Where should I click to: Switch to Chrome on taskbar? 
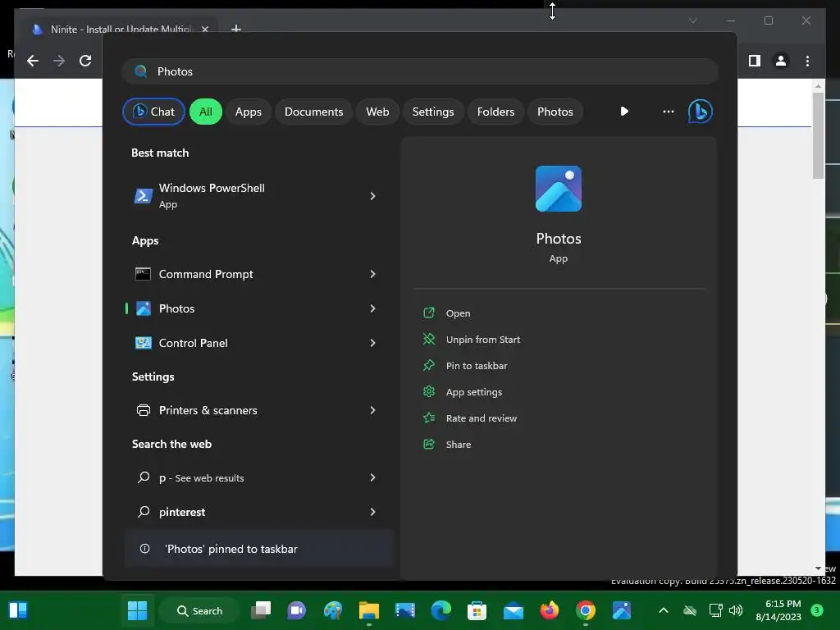[x=585, y=610]
